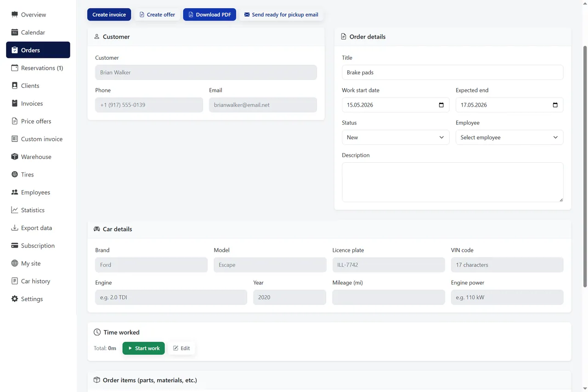Click the Description text area
This screenshot has width=588, height=392.
coord(452,182)
